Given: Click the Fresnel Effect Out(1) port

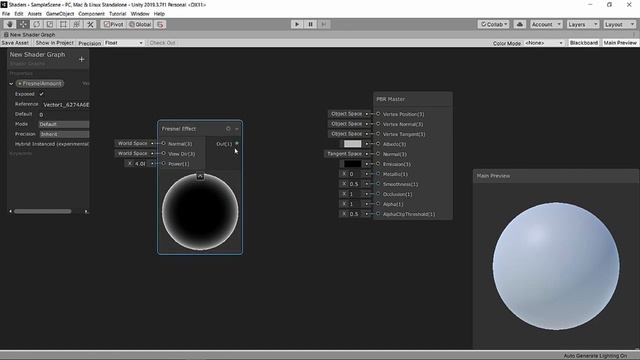Looking at the screenshot, I should pyautogui.click(x=237, y=144).
